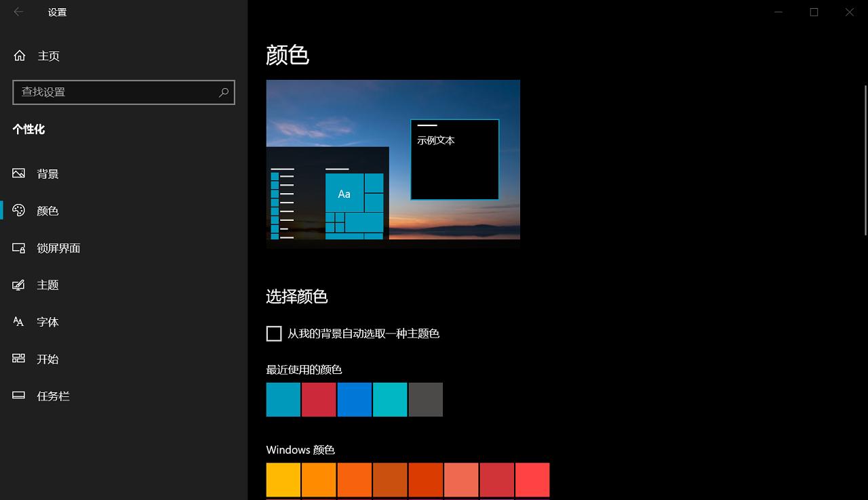Click the color preview thumbnail image

393,163
